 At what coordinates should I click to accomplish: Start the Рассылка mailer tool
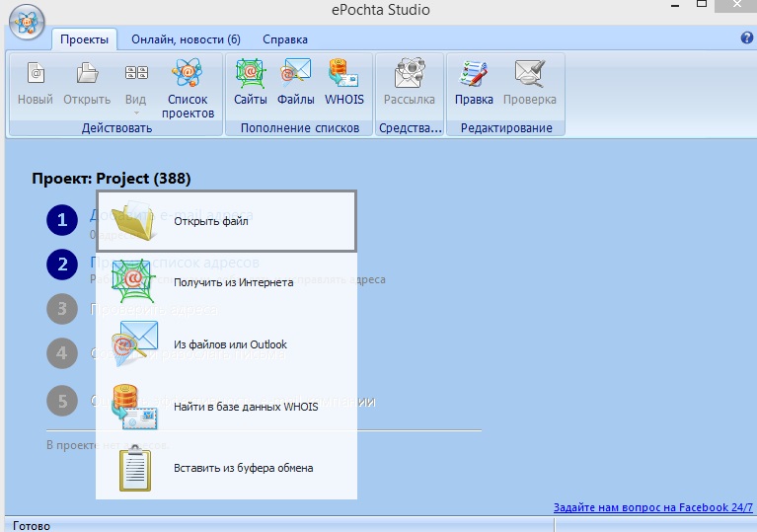[x=410, y=83]
